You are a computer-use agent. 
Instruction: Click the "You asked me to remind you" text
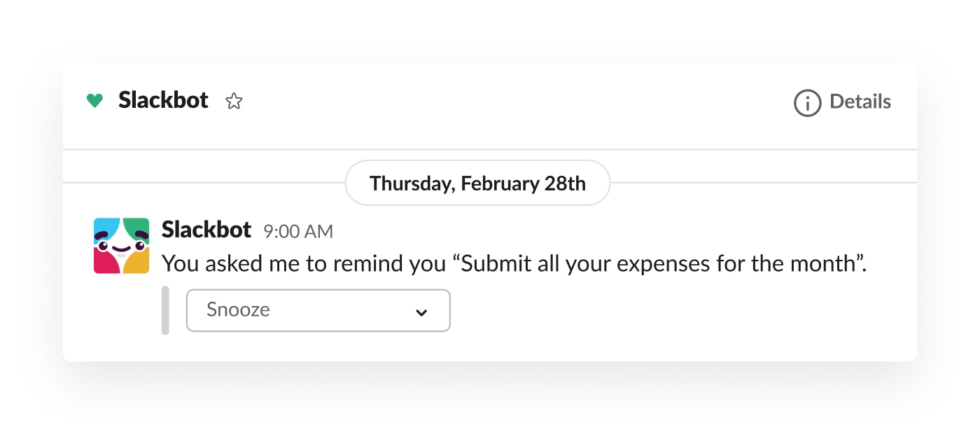pyautogui.click(x=304, y=264)
